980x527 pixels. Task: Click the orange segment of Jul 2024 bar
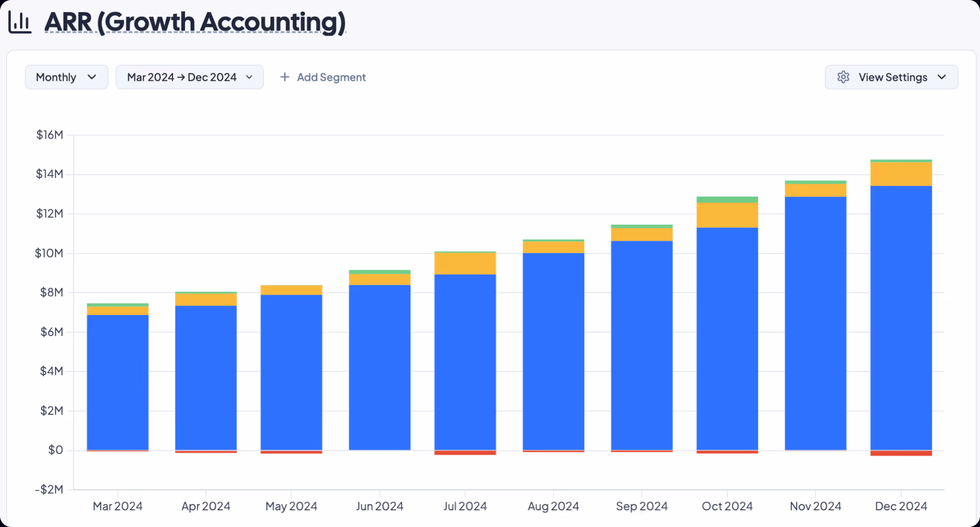(x=465, y=263)
